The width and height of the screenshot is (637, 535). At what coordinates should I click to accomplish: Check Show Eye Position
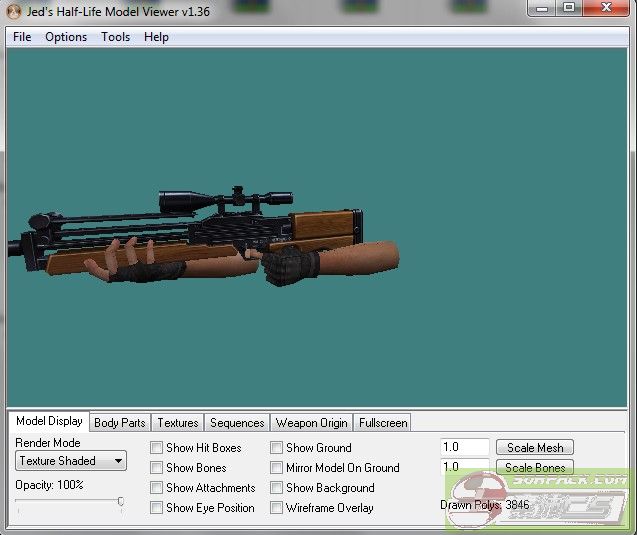pos(157,508)
